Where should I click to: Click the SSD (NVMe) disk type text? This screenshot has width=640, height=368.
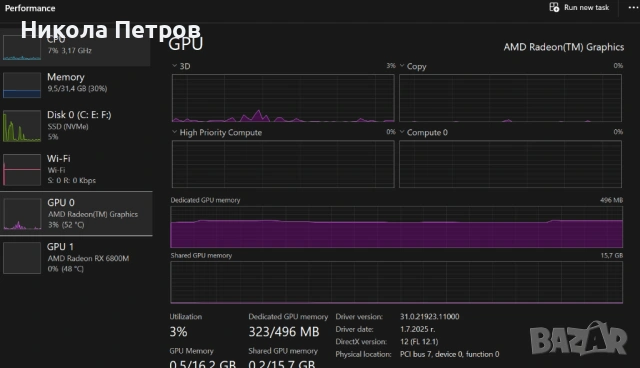point(68,126)
